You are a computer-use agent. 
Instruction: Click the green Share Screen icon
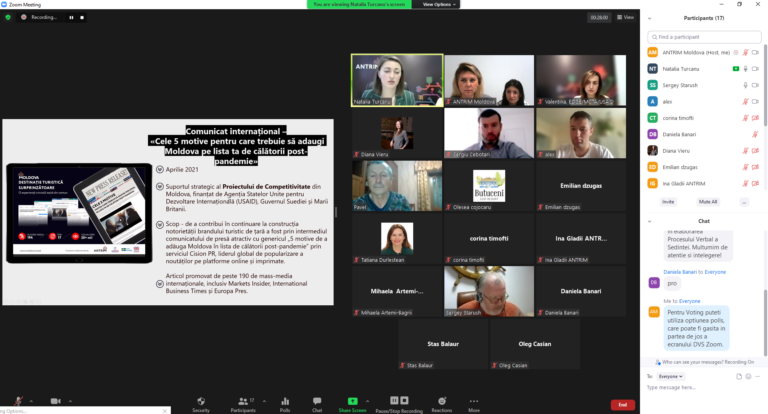point(351,402)
